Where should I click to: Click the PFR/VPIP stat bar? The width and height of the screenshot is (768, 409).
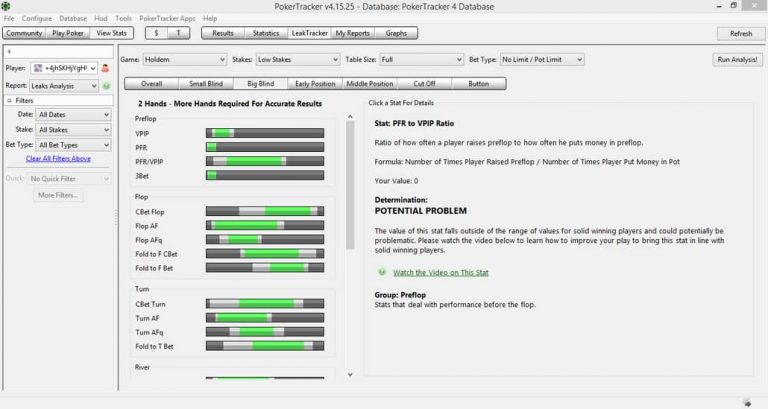(x=264, y=160)
